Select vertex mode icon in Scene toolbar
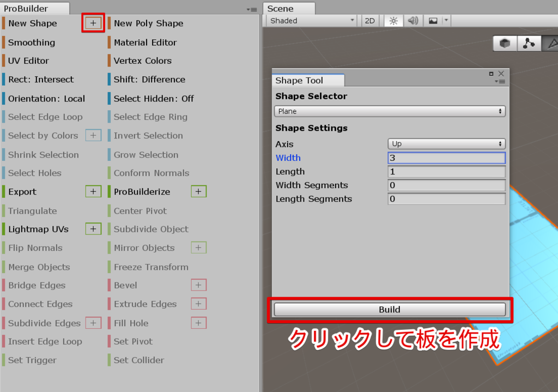The width and height of the screenshot is (558, 392). pos(529,44)
